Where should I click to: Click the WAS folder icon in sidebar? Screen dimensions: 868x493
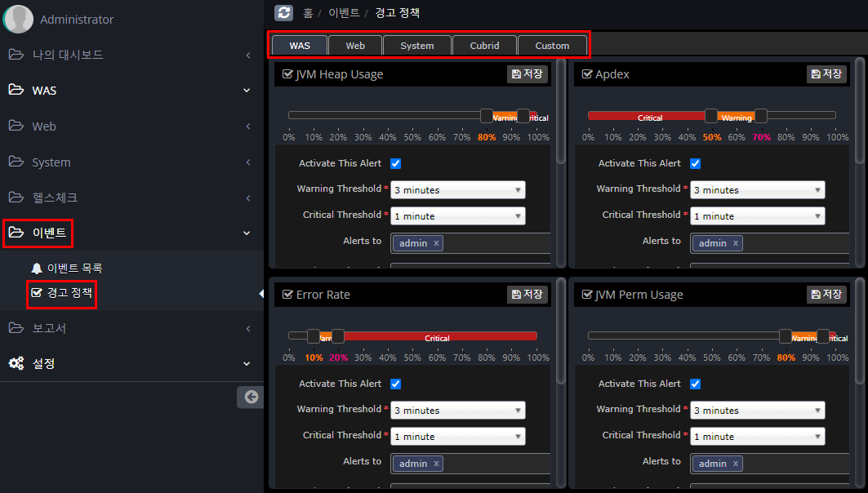tap(16, 91)
